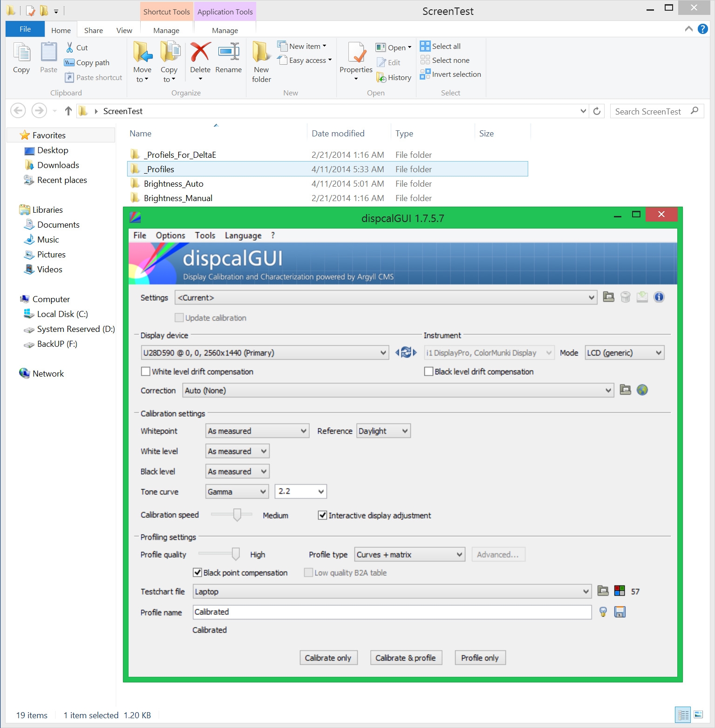Click the Calibrate only button

click(x=328, y=658)
